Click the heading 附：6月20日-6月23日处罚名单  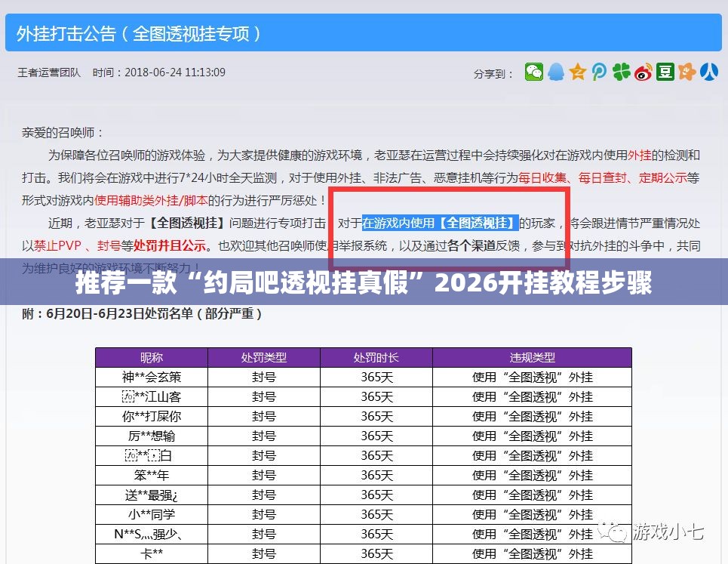(x=142, y=313)
